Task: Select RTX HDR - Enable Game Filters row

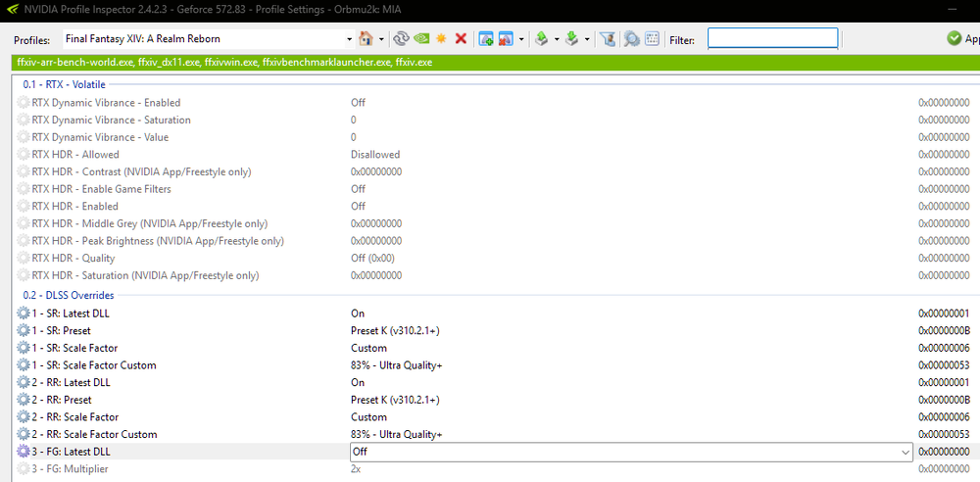Action: [x=494, y=189]
